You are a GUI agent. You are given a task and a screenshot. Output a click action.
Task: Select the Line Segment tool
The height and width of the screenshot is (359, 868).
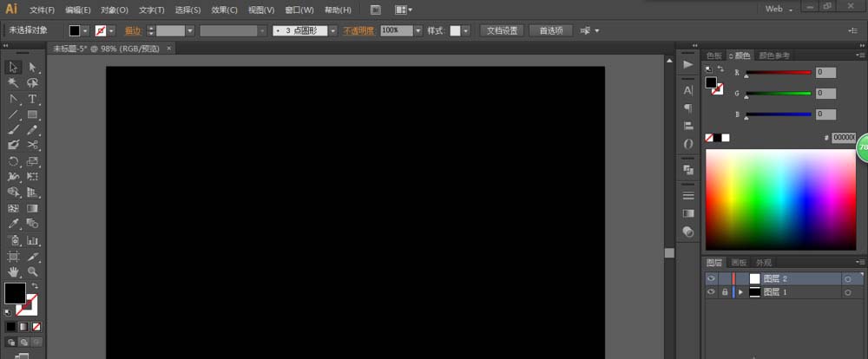(x=13, y=114)
